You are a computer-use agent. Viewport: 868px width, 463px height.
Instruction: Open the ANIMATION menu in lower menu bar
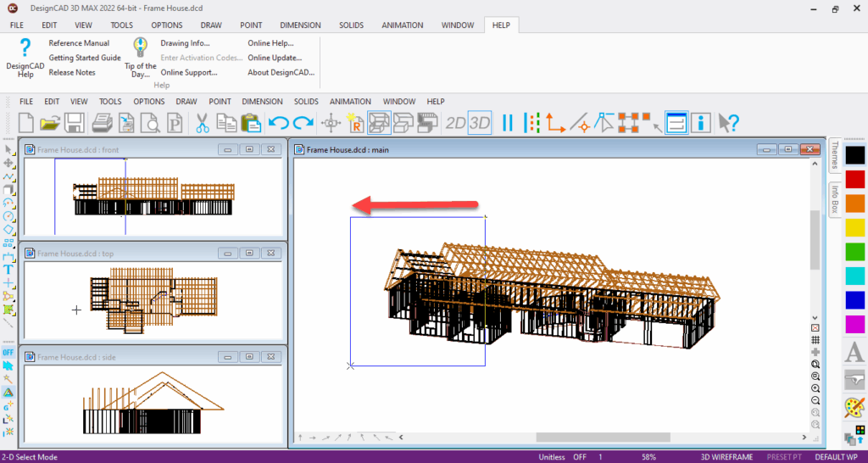pos(350,102)
